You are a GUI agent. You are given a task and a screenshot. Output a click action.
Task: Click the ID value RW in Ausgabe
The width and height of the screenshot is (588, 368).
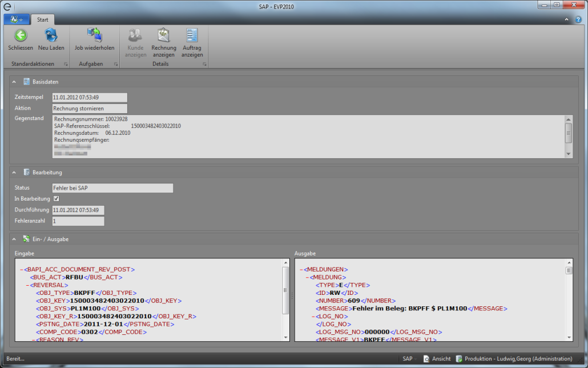click(x=335, y=293)
